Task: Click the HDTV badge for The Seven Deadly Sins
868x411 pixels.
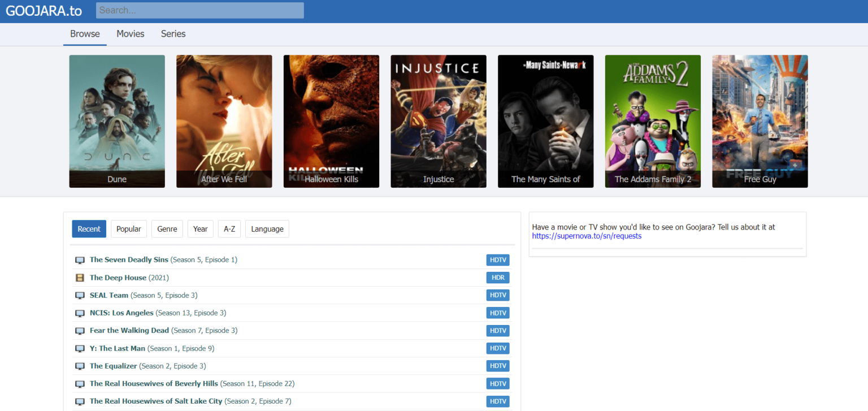Action: (498, 260)
